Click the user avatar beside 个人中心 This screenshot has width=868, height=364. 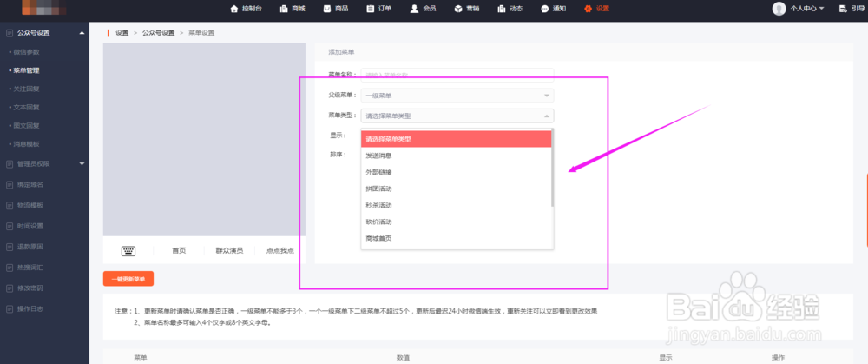click(779, 9)
